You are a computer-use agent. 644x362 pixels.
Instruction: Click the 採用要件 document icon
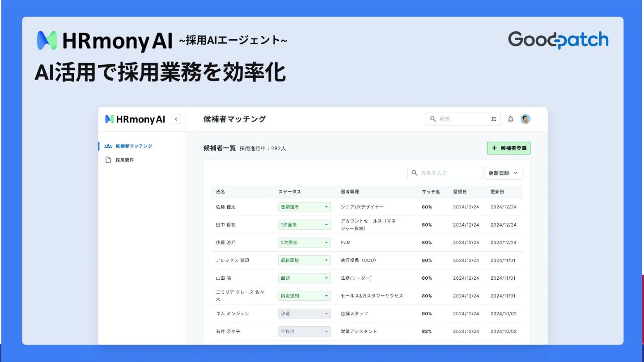(108, 160)
